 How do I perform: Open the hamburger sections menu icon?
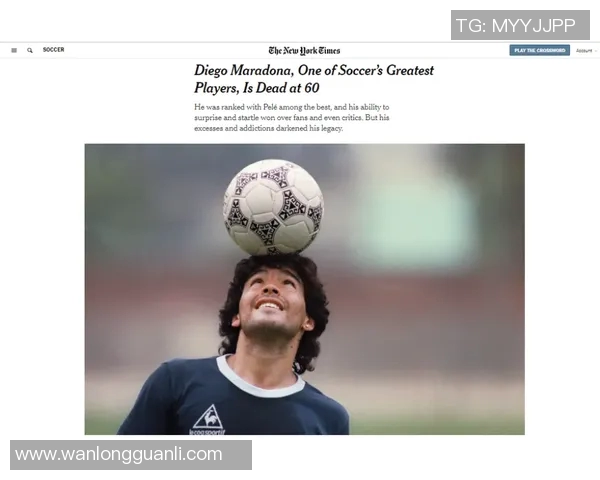click(x=14, y=50)
